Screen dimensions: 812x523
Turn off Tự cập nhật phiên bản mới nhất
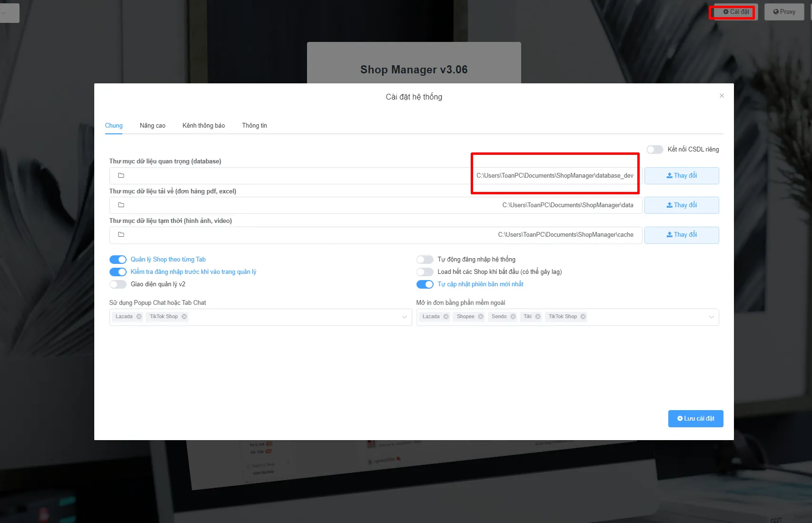[x=425, y=284]
